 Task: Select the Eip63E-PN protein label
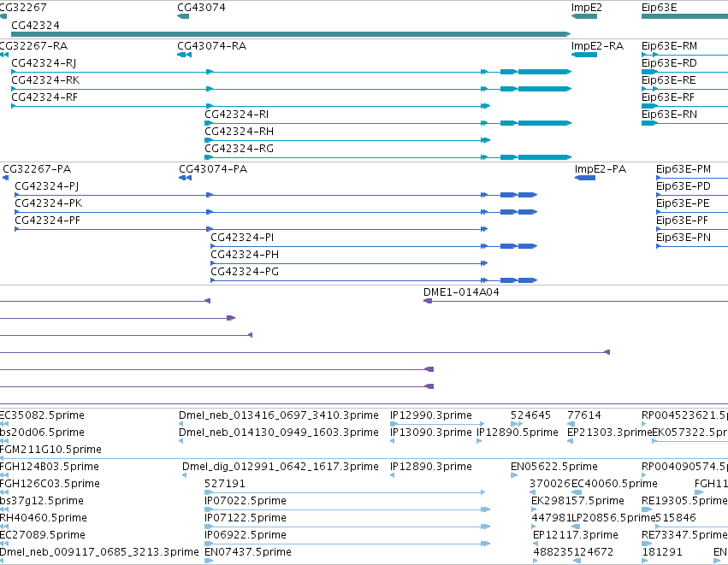(x=684, y=238)
